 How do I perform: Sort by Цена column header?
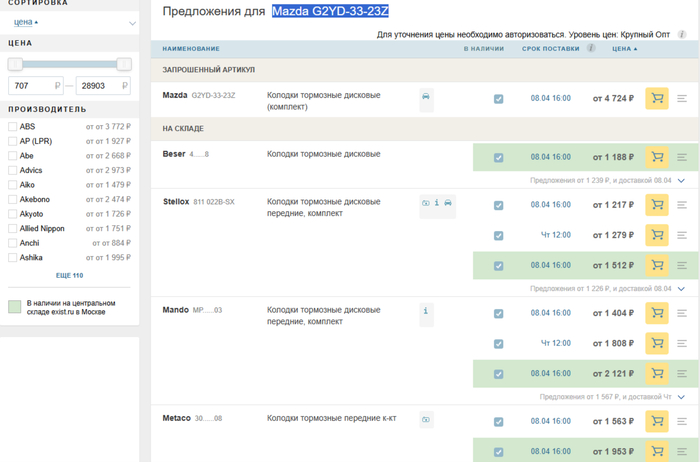click(623, 48)
